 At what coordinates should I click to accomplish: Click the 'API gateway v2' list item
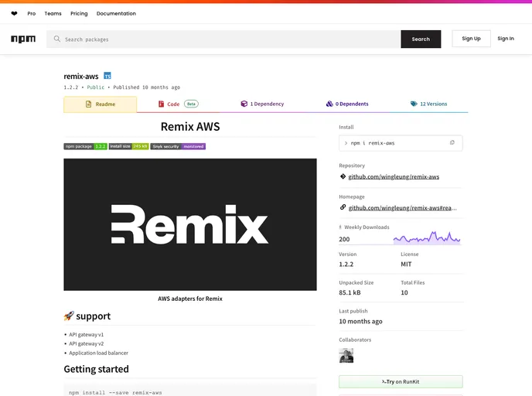86,343
